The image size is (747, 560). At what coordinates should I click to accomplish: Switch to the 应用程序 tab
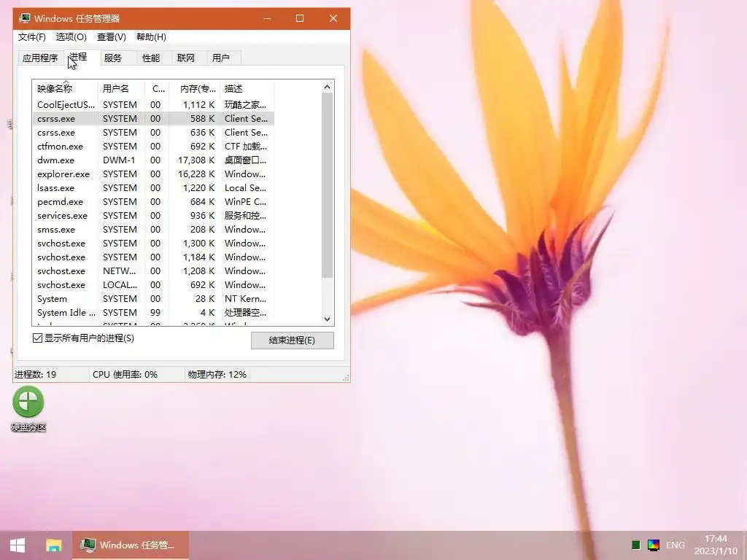click(40, 58)
